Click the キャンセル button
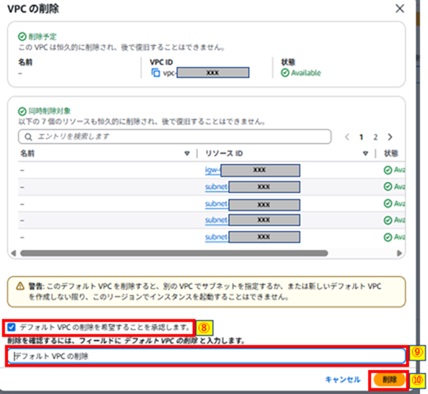Viewport: 428px width, 394px height. click(x=343, y=380)
